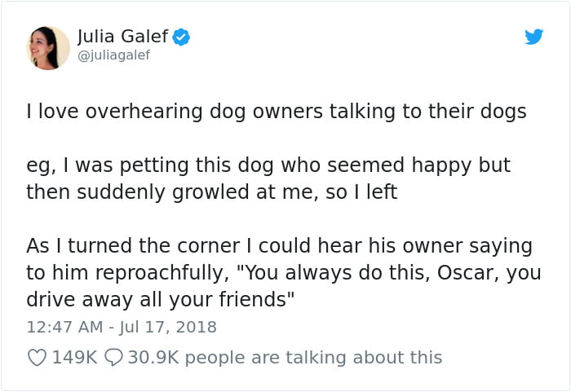The width and height of the screenshot is (571, 392).
Task: Open Julia Galef's profile picture
Action: 48,48
